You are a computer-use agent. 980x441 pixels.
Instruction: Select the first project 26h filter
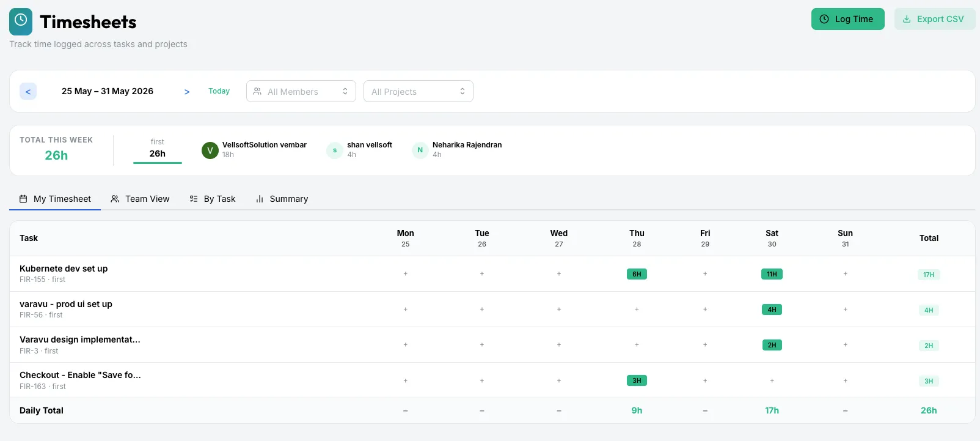click(x=158, y=149)
